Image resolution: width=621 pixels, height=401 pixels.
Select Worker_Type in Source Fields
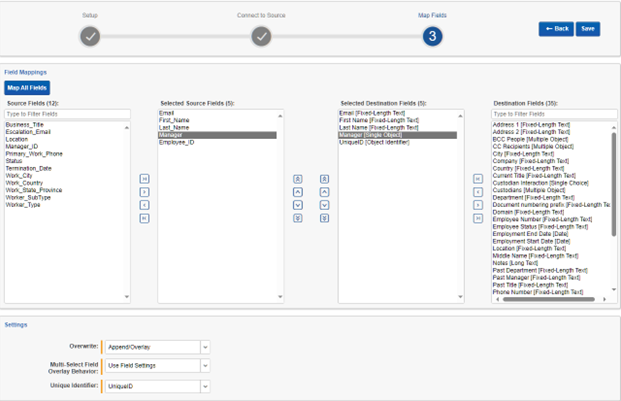(23, 205)
